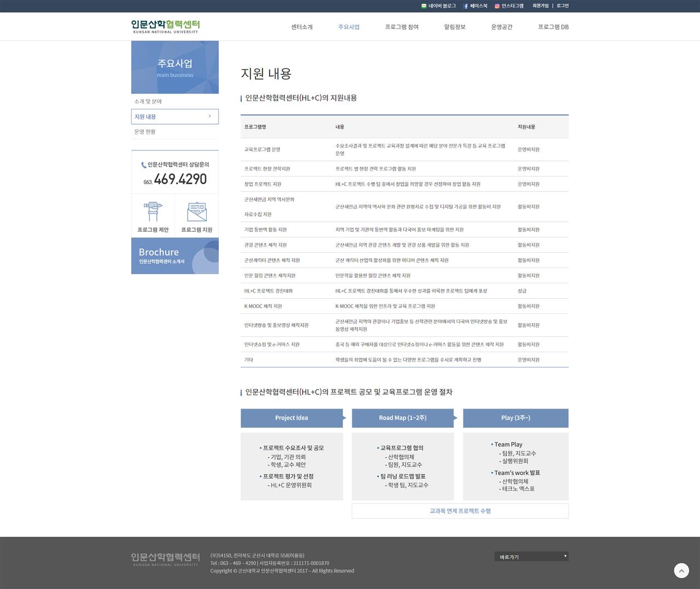This screenshot has width=700, height=589.
Task: Click the phone icon beside 상담문의
Action: coord(144,165)
